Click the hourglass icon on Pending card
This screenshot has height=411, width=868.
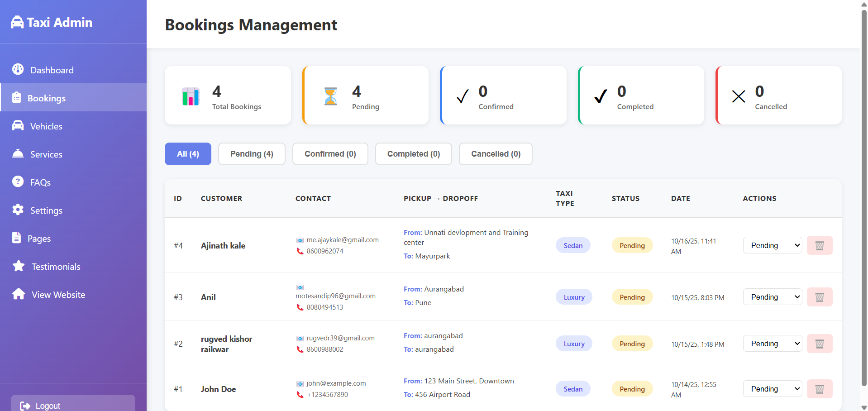(x=330, y=96)
